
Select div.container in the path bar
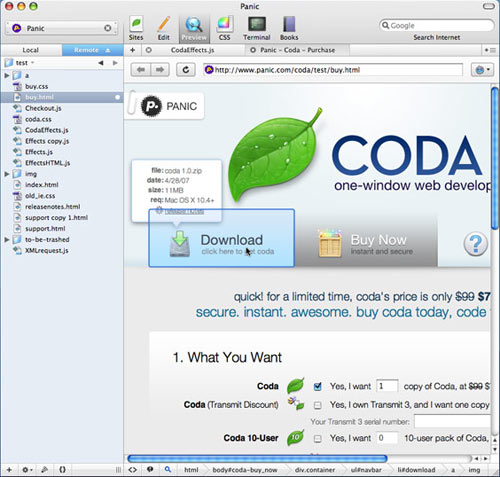point(315,470)
